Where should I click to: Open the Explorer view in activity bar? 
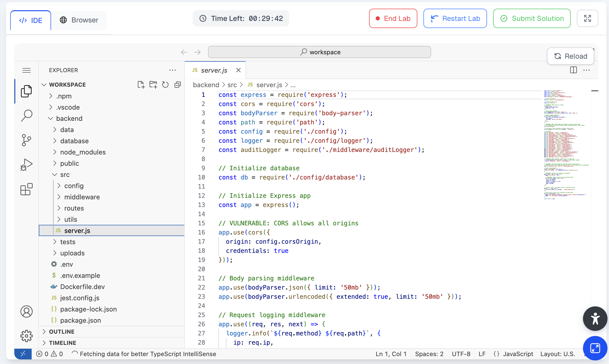pyautogui.click(x=27, y=91)
